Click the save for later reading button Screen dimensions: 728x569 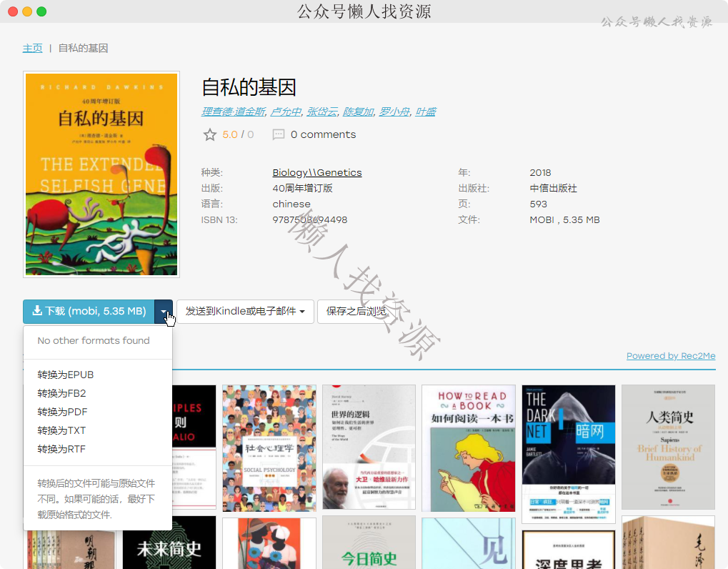click(356, 311)
